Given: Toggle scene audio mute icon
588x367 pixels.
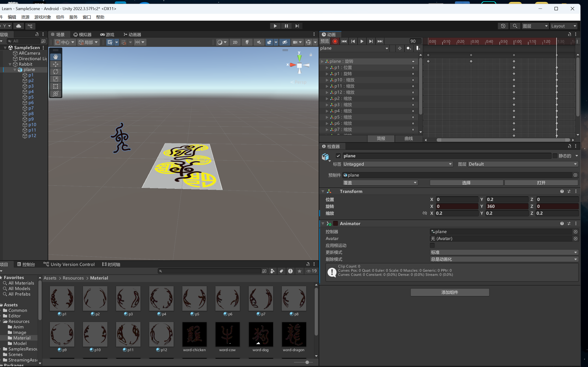Looking at the screenshot, I should [x=259, y=42].
